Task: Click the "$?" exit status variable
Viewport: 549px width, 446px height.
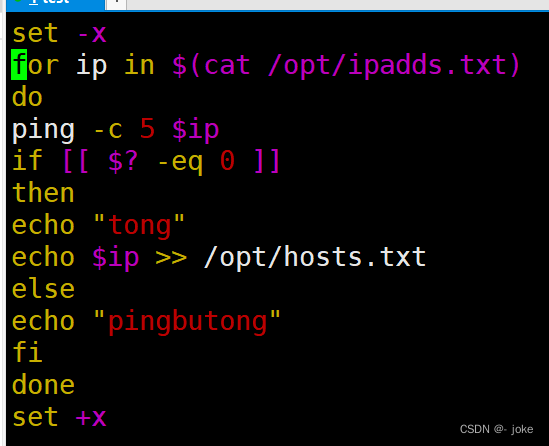Action: coord(123,161)
